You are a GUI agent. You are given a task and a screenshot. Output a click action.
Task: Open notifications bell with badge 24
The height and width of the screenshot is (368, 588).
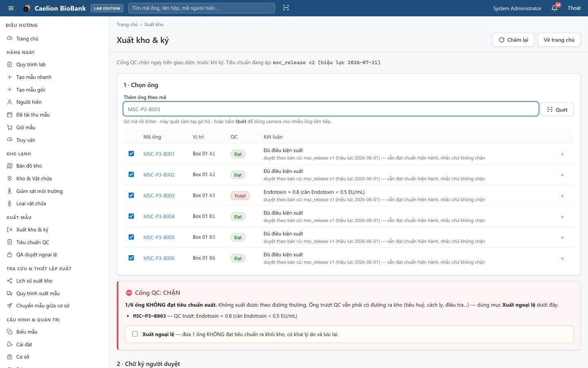555,8
